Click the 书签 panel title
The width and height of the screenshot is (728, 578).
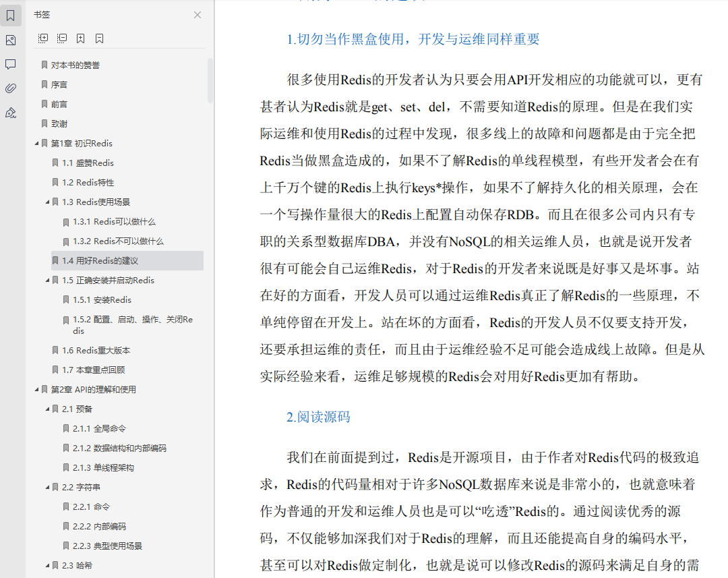pyautogui.click(x=42, y=15)
